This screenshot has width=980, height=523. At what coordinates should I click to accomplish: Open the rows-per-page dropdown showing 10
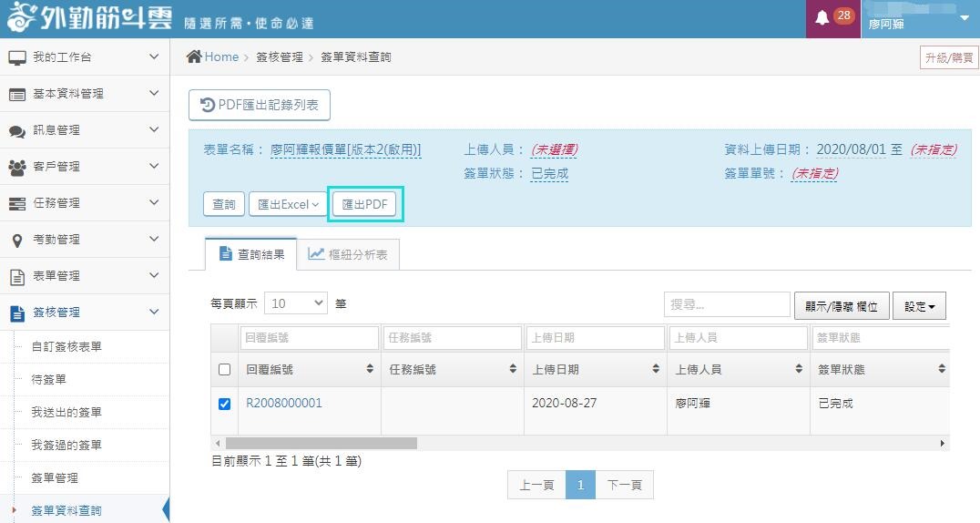pyautogui.click(x=295, y=303)
